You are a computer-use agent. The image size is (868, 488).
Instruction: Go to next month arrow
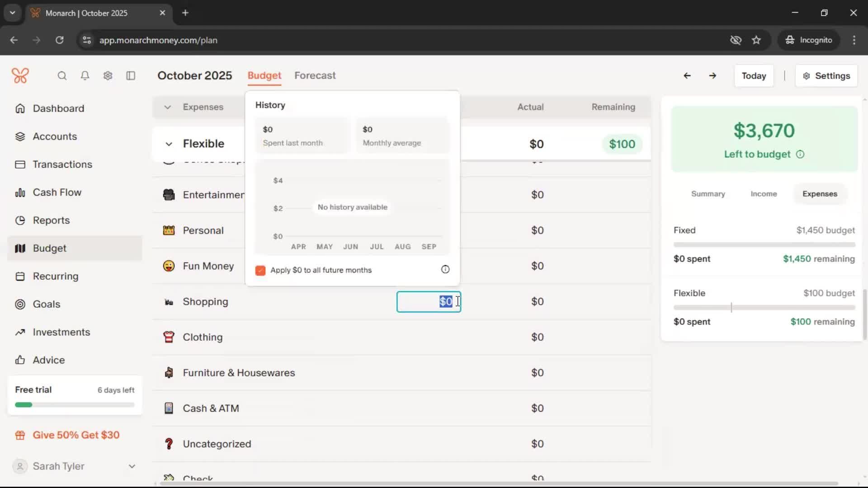(712, 75)
